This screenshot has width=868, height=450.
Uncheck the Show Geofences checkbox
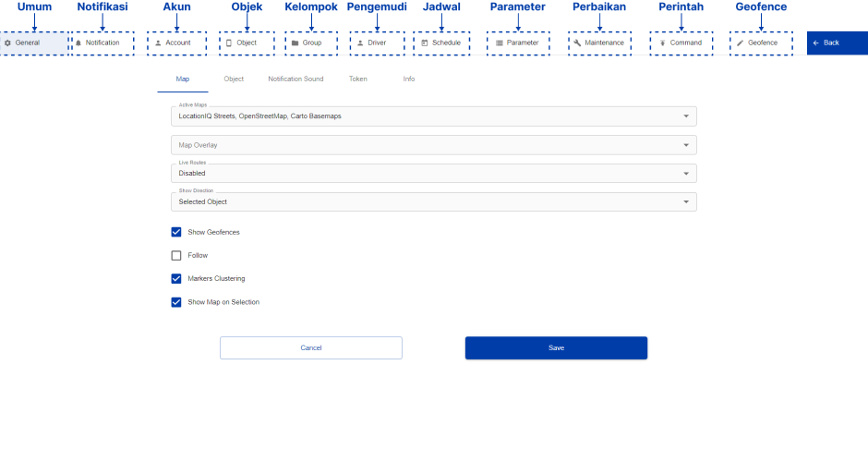pos(176,232)
